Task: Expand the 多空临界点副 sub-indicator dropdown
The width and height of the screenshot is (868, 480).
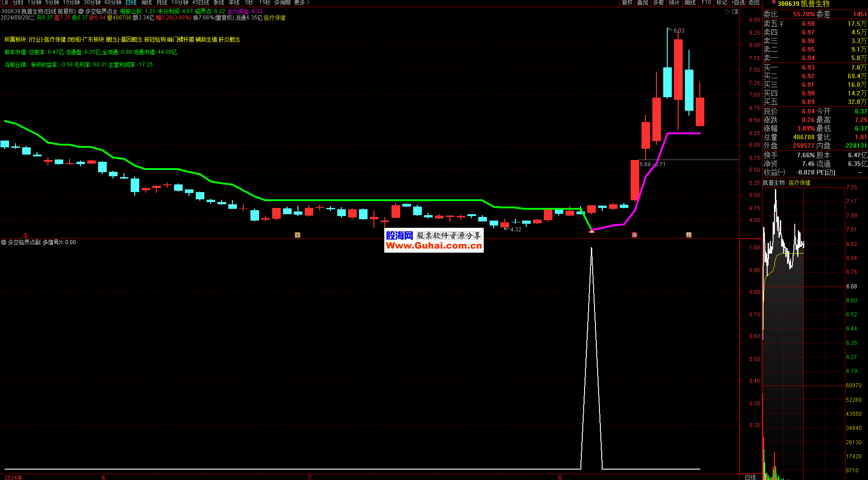Action: pyautogui.click(x=4, y=243)
